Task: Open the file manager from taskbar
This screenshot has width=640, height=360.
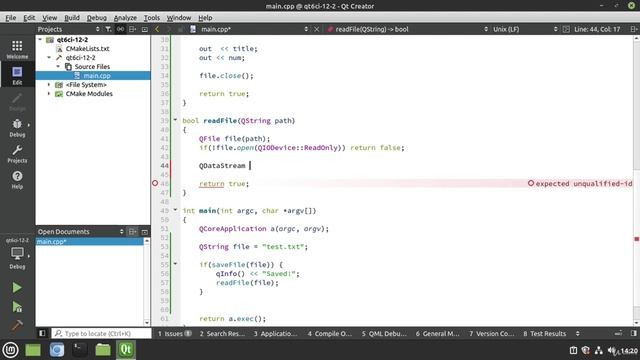Action: [x=103, y=350]
